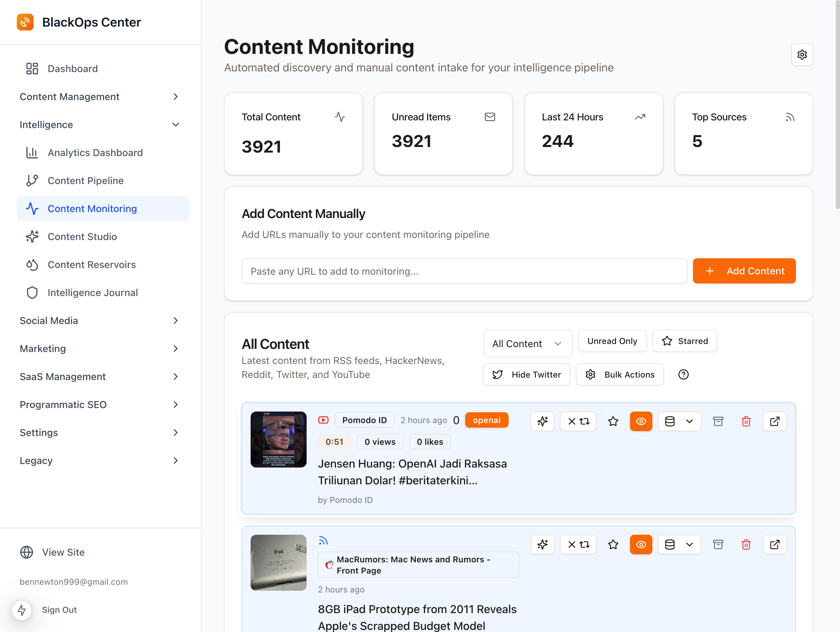Archive the MacRumors iPad article

[718, 544]
